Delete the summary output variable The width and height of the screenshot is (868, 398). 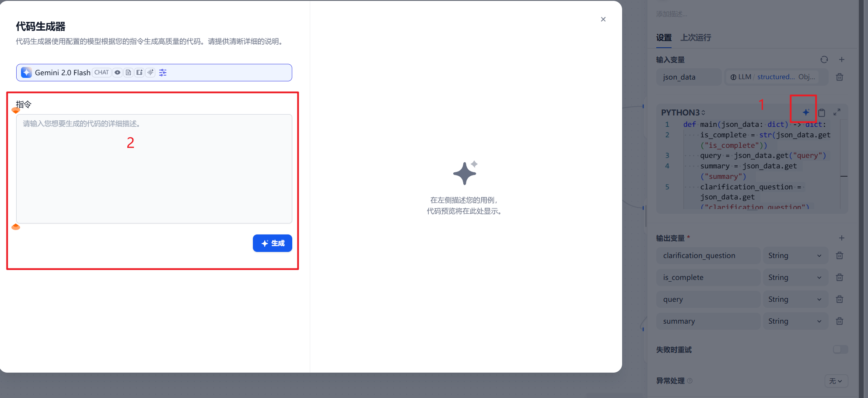click(x=840, y=321)
